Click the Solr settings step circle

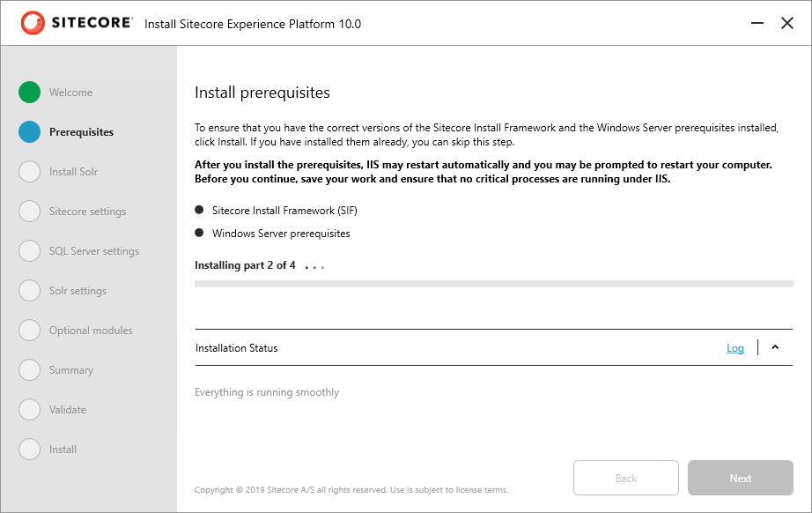tap(30, 290)
